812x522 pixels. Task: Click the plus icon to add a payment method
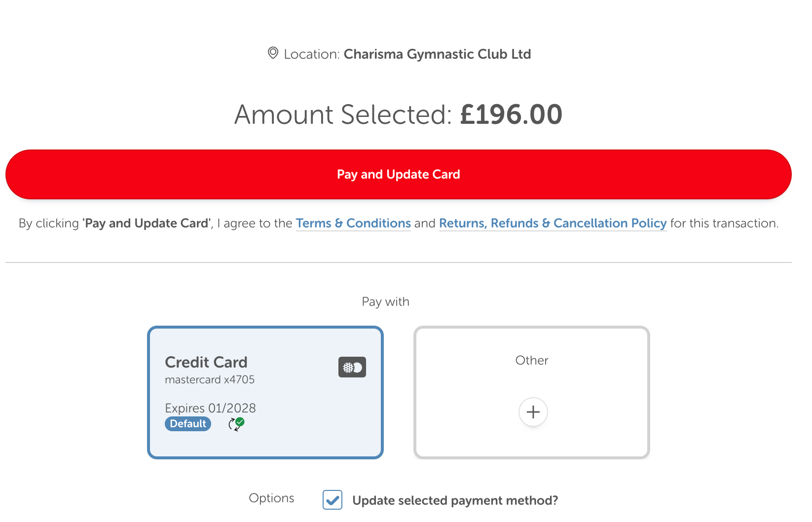click(532, 412)
